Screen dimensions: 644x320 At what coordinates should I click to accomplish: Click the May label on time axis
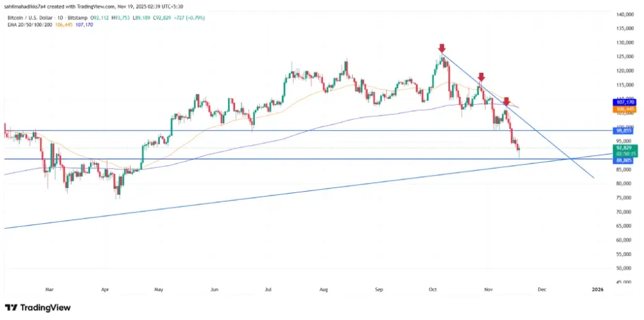pyautogui.click(x=158, y=289)
